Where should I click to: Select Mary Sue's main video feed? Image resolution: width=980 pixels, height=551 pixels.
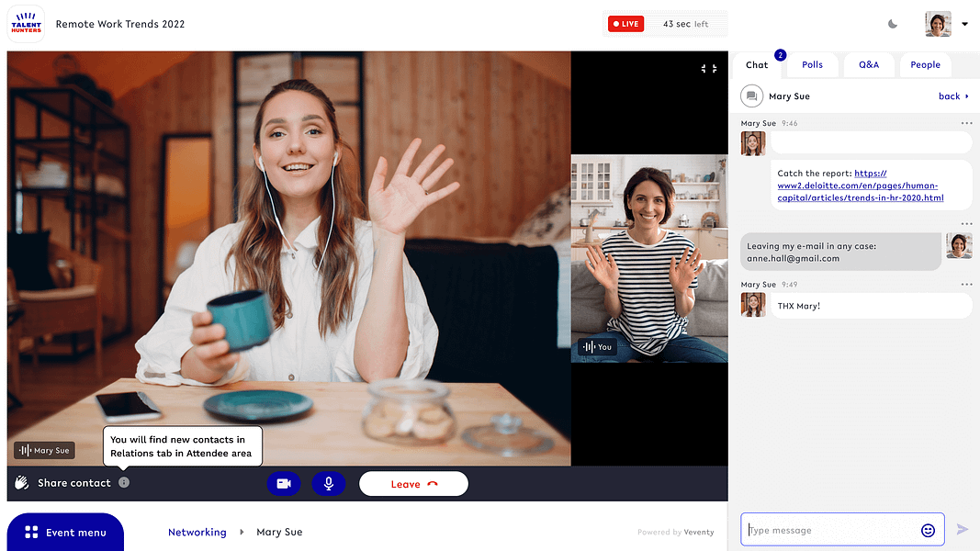288,259
